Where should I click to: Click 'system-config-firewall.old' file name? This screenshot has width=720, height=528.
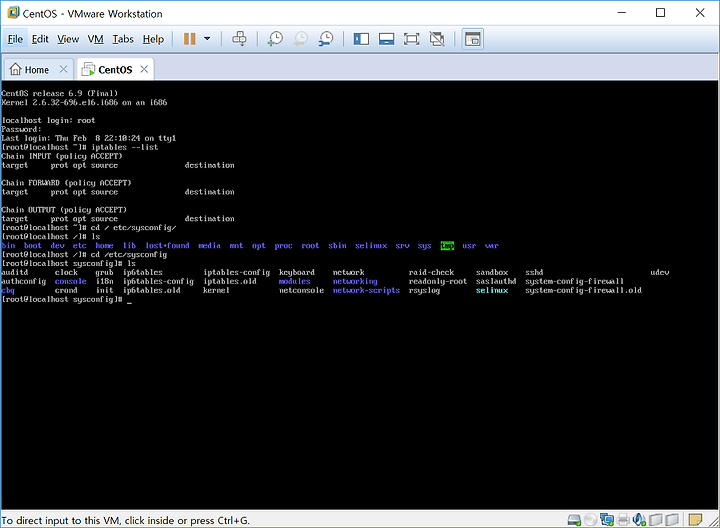pyautogui.click(x=583, y=291)
